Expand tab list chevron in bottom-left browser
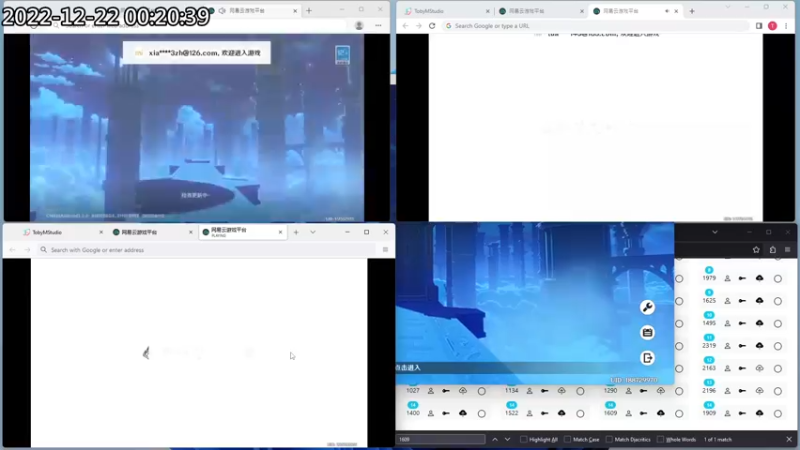 pyautogui.click(x=313, y=232)
